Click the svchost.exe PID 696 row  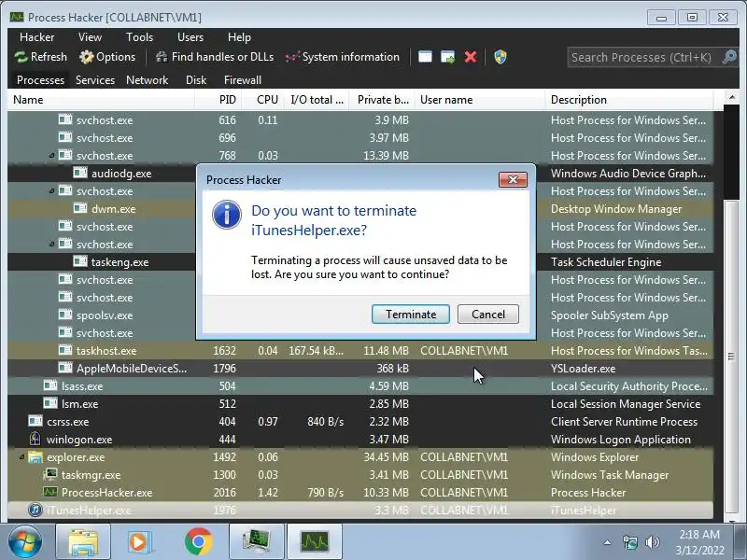click(x=360, y=138)
